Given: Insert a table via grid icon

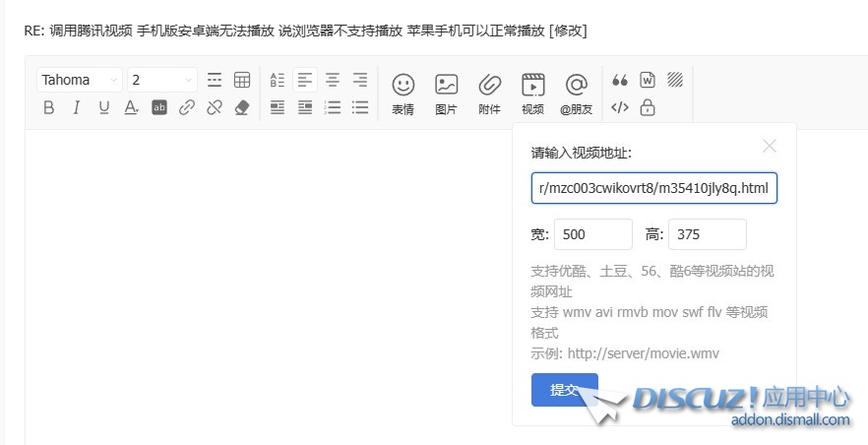Looking at the screenshot, I should [242, 80].
